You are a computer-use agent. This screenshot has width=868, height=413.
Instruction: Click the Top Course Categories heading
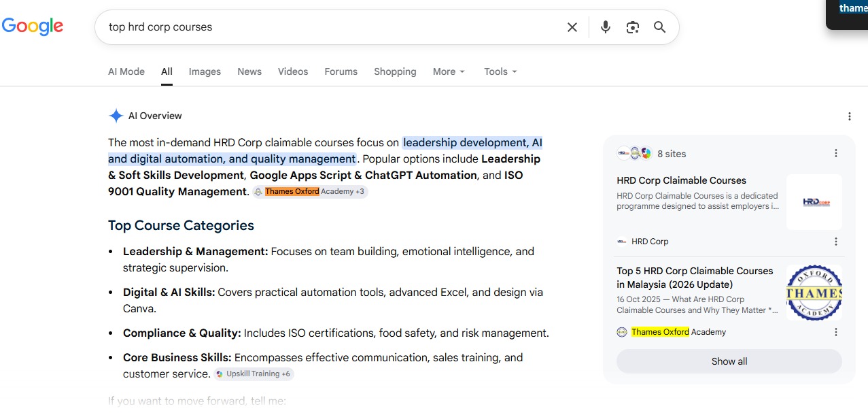coord(181,225)
